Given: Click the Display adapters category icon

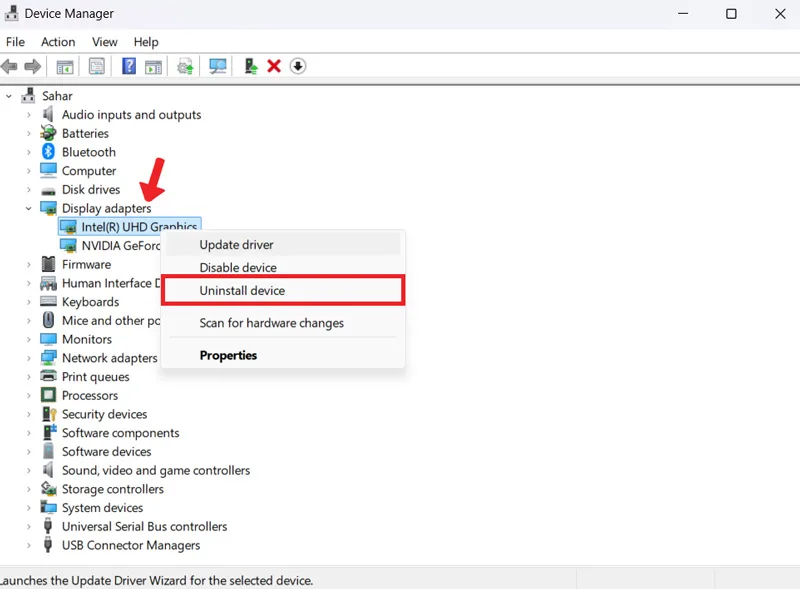Looking at the screenshot, I should click(48, 208).
